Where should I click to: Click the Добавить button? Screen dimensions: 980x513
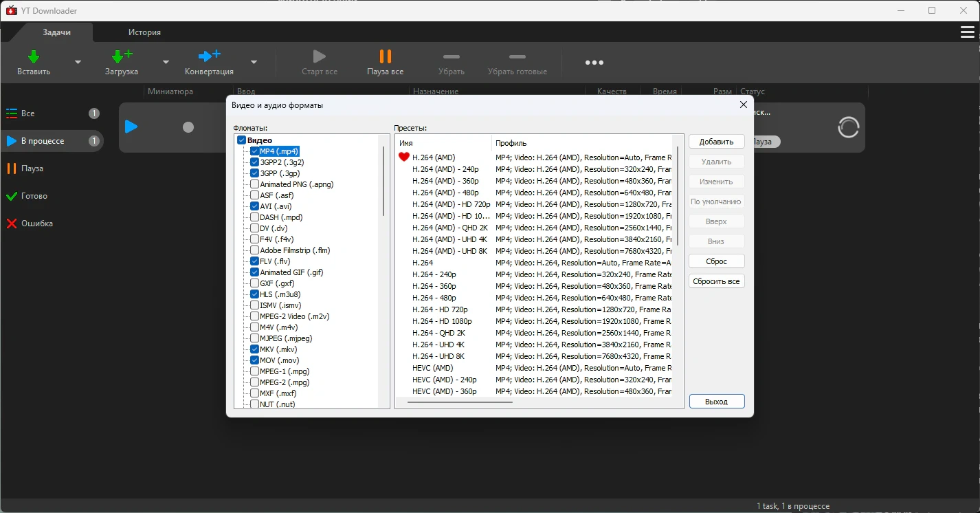(717, 142)
